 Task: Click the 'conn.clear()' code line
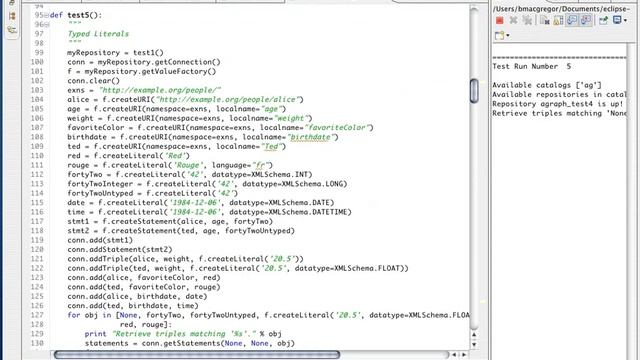click(x=93, y=81)
